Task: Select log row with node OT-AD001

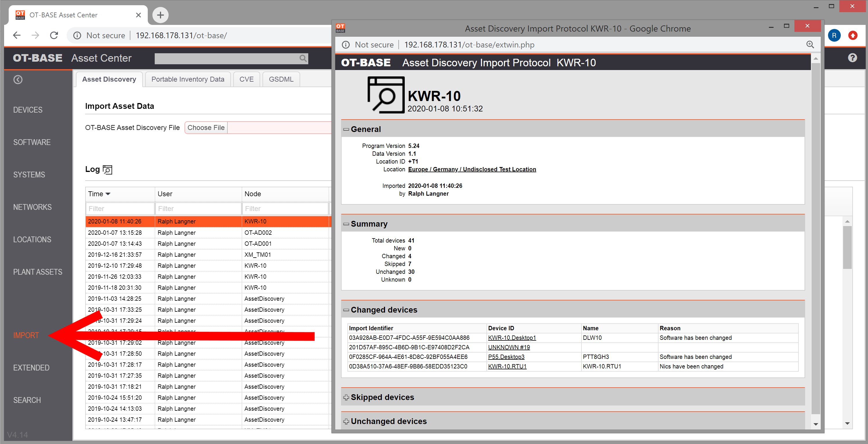Action: pyautogui.click(x=208, y=243)
